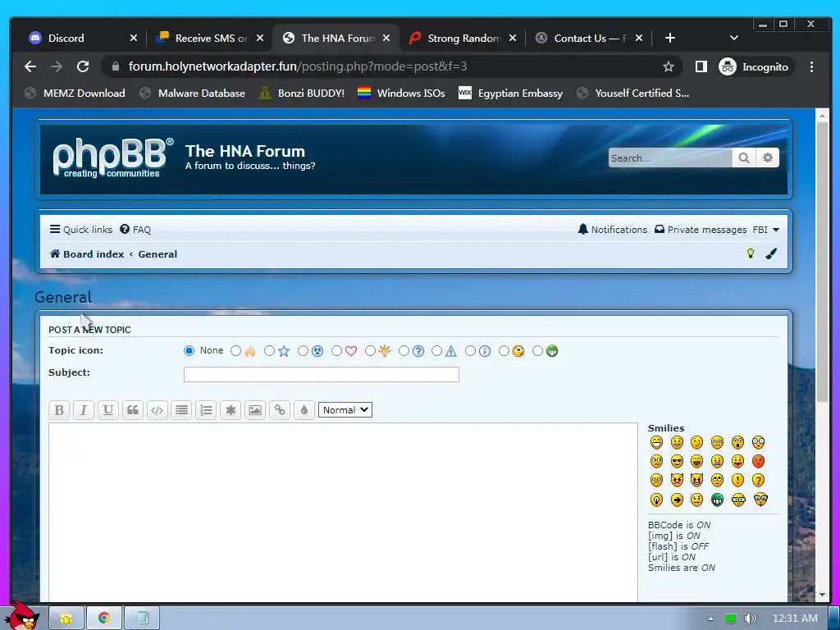Open a new browser tab
Image resolution: width=840 pixels, height=630 pixels.
tap(669, 38)
